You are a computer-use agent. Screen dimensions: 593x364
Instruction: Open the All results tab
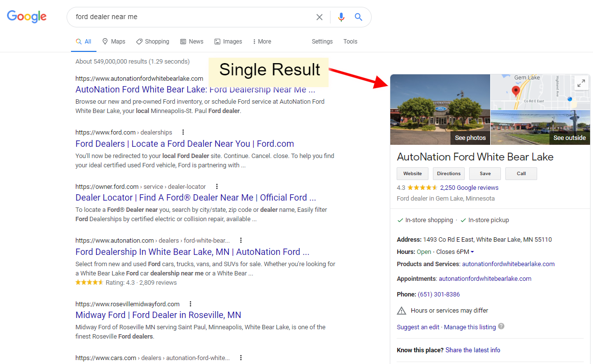coord(84,42)
